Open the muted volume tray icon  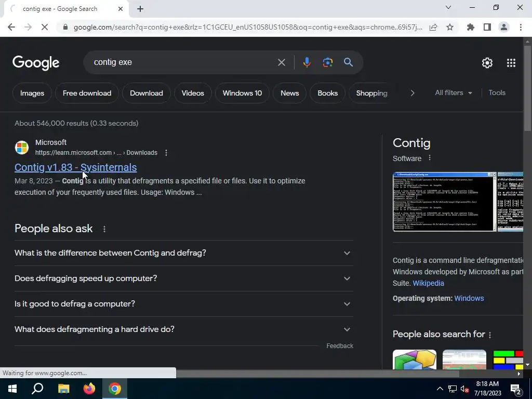(465, 389)
